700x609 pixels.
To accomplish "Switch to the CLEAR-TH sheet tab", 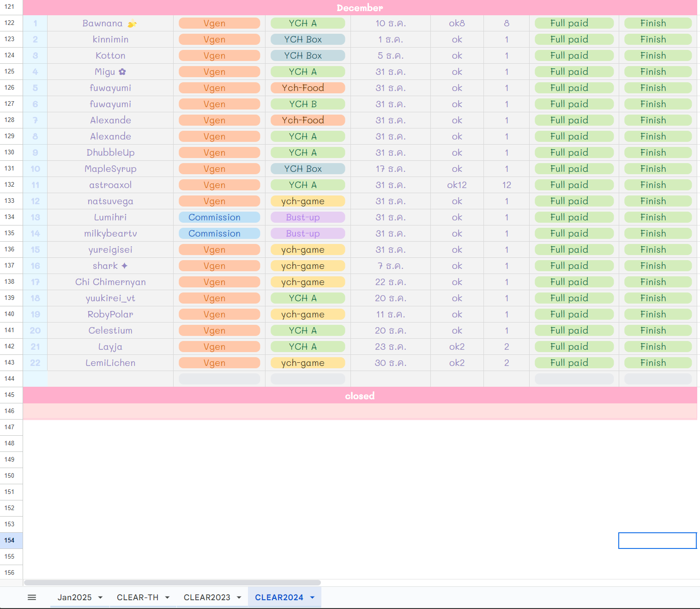I will coord(138,597).
